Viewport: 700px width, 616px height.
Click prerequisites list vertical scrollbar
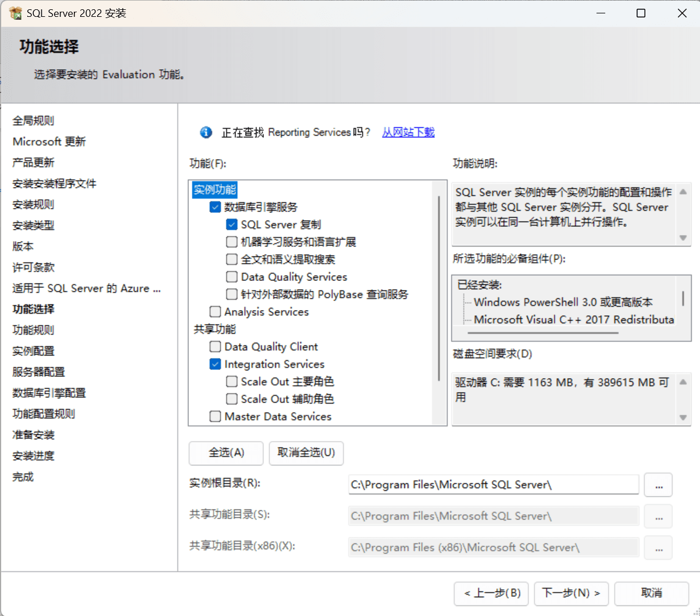(683, 299)
